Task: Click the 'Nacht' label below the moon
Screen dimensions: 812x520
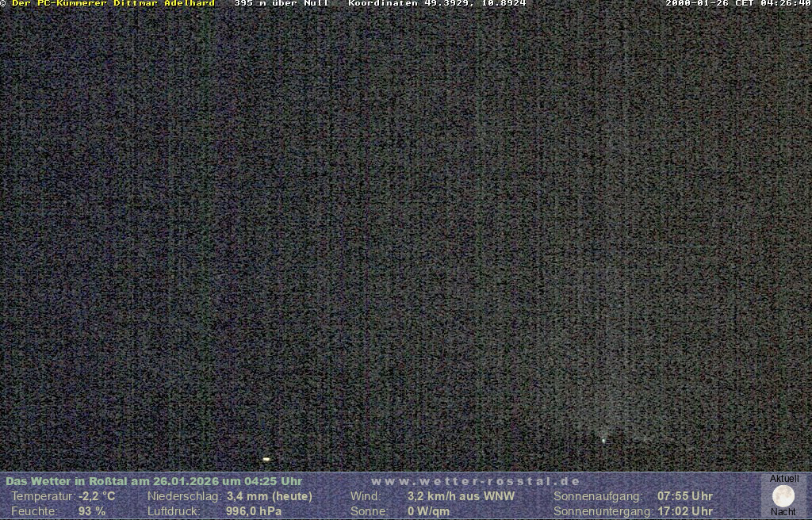Action: (x=783, y=512)
